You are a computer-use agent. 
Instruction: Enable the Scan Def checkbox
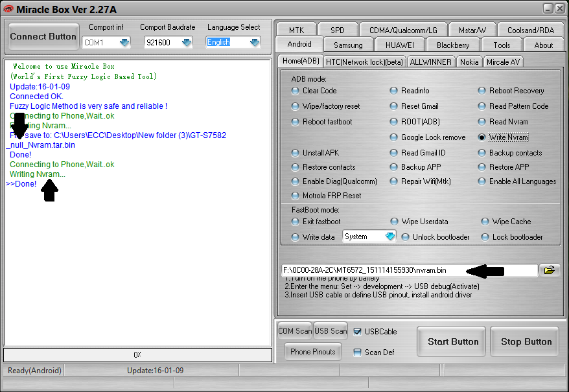click(x=358, y=352)
